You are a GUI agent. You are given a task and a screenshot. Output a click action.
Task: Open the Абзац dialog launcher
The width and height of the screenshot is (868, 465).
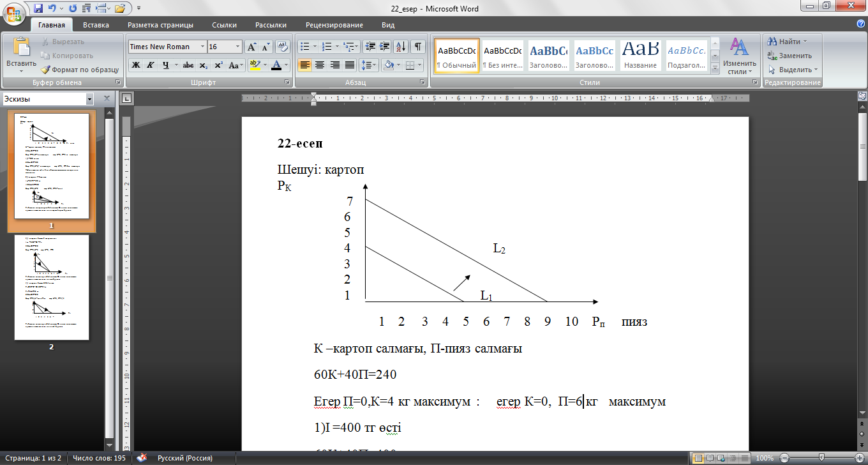coord(423,82)
